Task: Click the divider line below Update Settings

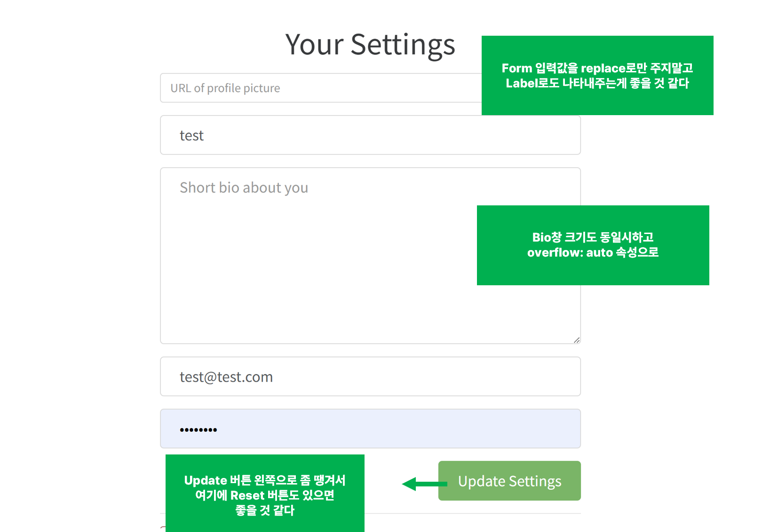Action: tap(470, 513)
